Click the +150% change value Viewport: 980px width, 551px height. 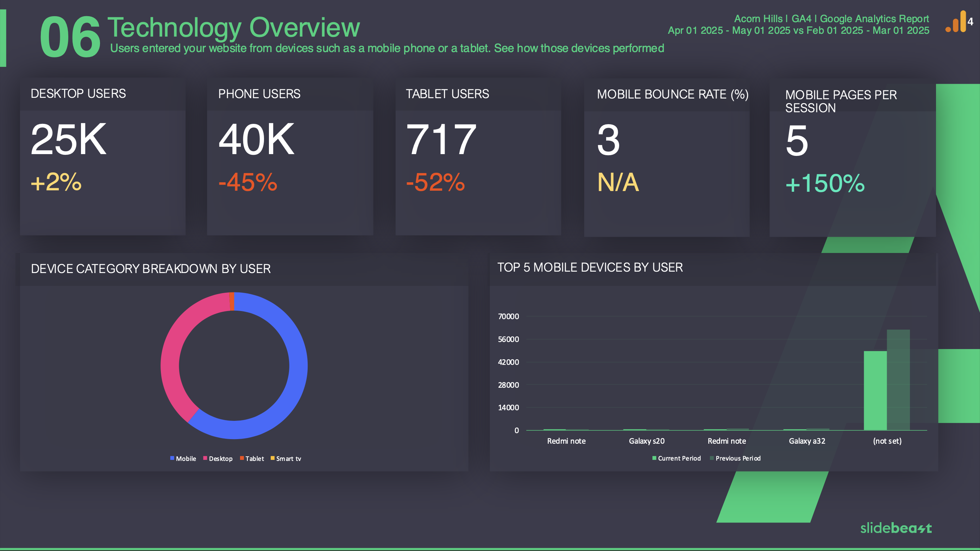tap(825, 183)
